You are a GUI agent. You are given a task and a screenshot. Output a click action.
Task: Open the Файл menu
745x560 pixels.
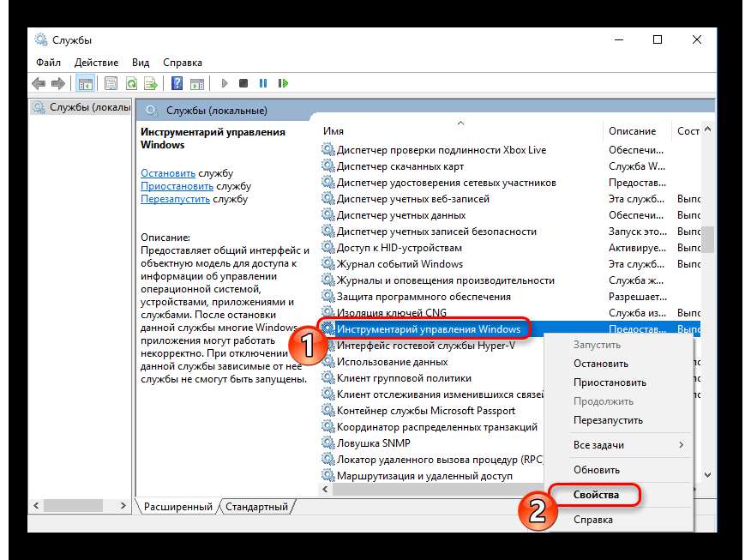tap(49, 63)
